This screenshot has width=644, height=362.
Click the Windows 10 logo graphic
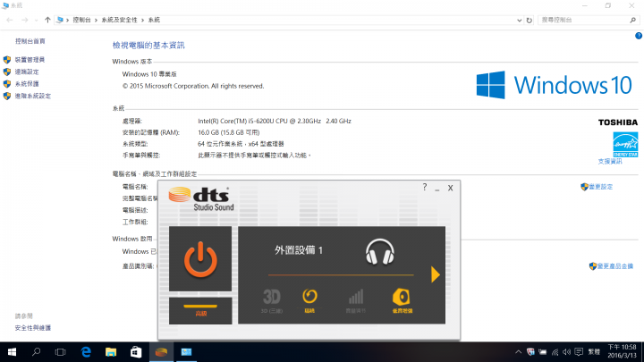[554, 85]
